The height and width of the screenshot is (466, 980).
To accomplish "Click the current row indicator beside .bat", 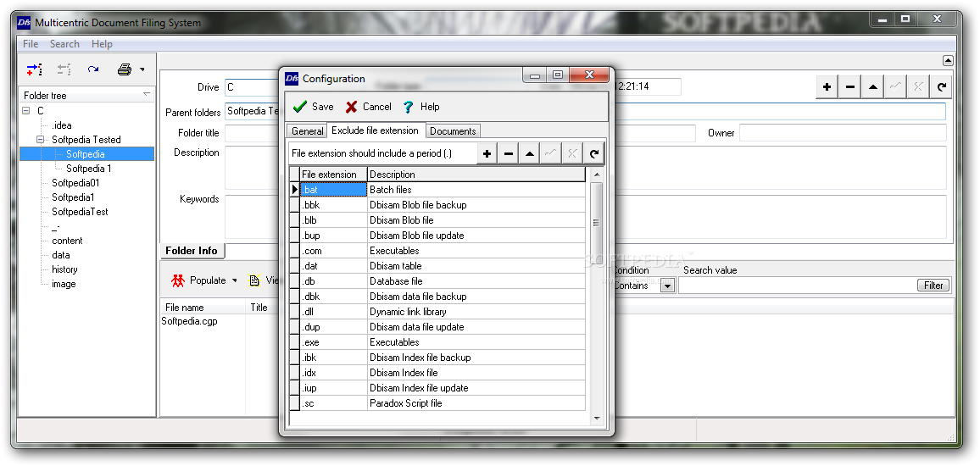I will click(294, 189).
